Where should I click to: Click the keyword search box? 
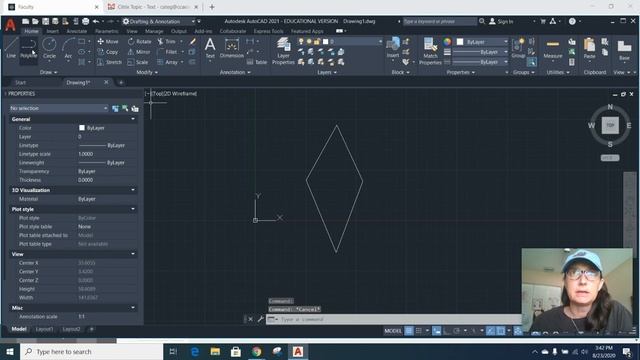(439, 21)
